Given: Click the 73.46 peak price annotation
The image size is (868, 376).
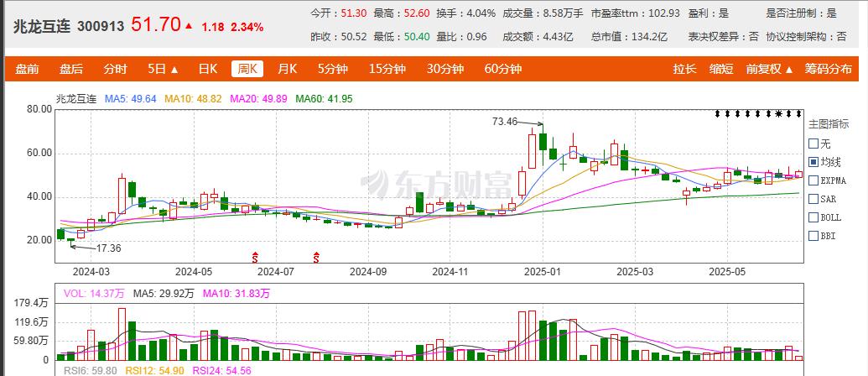Looking at the screenshot, I should point(504,121).
